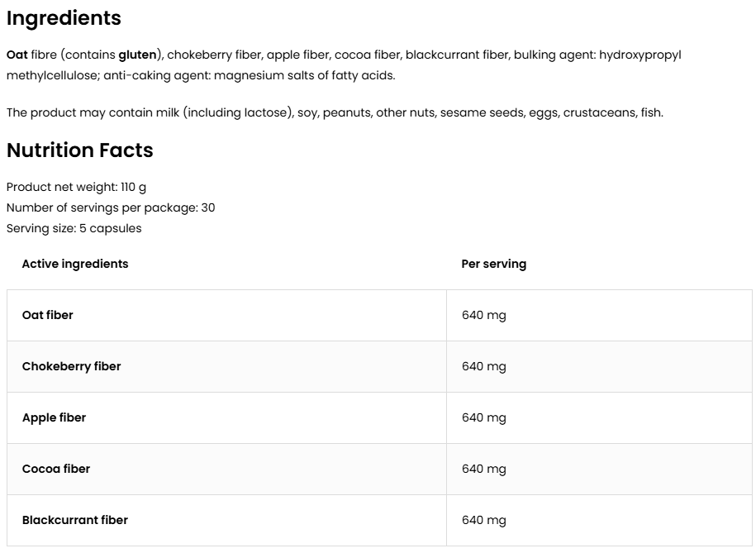
Task: Click the Nutrition Facts heading
Action: [79, 150]
